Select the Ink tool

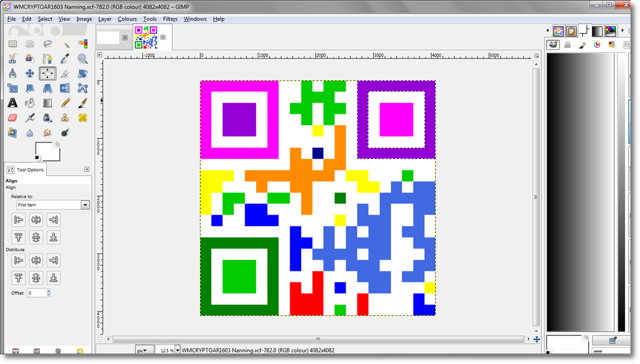tap(47, 118)
